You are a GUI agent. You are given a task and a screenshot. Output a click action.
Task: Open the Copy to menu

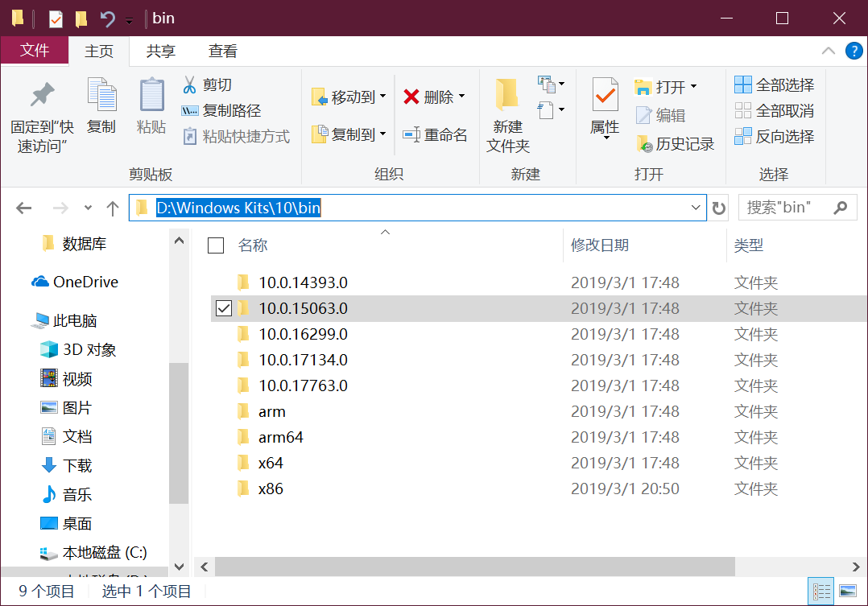[x=348, y=134]
